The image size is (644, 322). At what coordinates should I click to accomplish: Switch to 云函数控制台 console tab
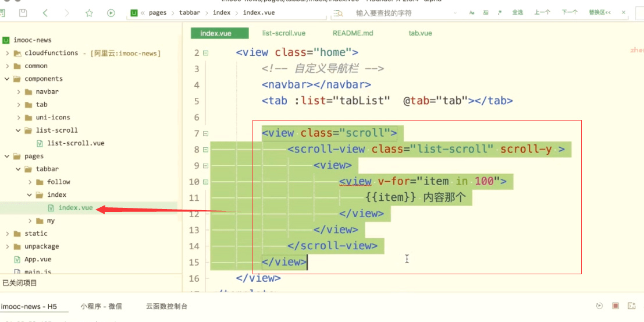click(x=167, y=306)
